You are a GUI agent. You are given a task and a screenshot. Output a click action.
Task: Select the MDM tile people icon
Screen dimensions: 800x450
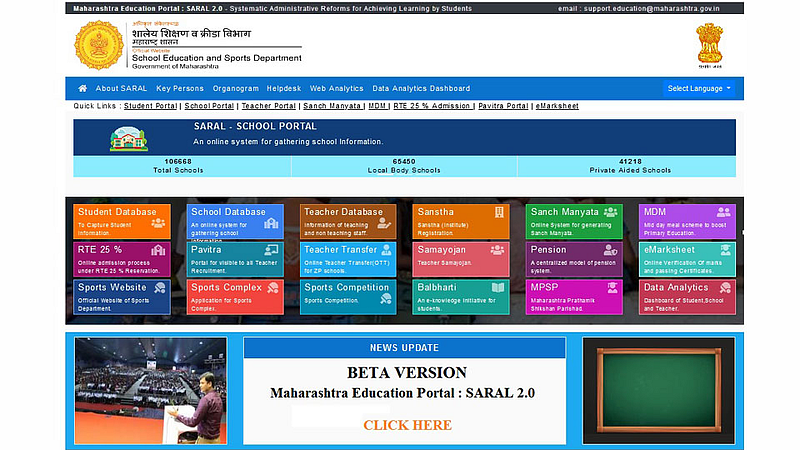point(723,212)
